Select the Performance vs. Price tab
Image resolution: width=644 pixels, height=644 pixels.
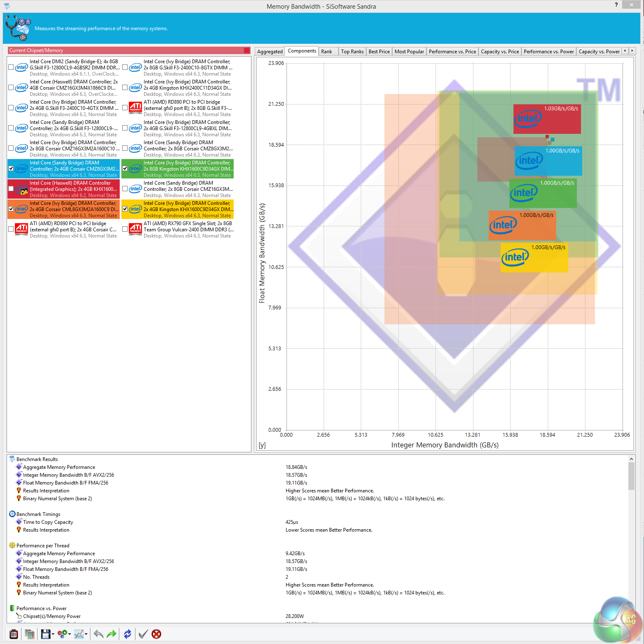point(452,52)
